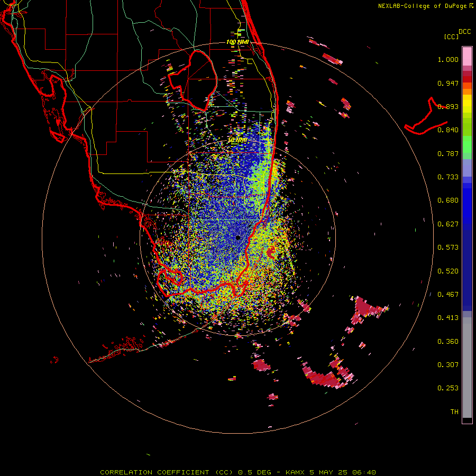Click the DCC label above color scale
Viewport: 476px width, 476px height.
click(464, 32)
